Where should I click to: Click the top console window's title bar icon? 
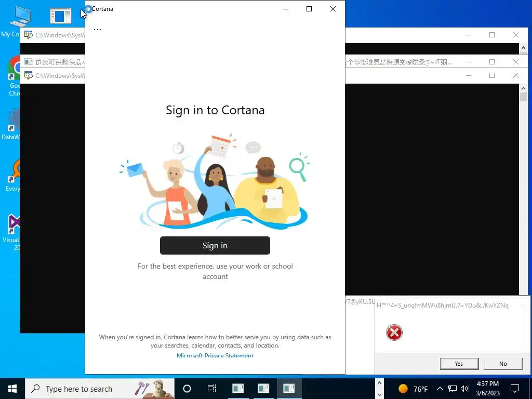point(29,35)
